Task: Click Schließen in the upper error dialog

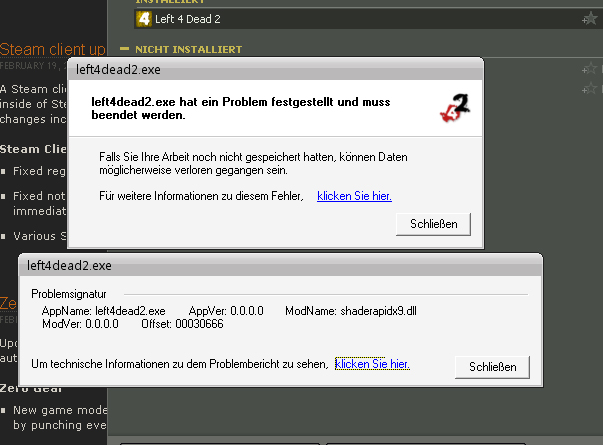Action: (x=433, y=224)
